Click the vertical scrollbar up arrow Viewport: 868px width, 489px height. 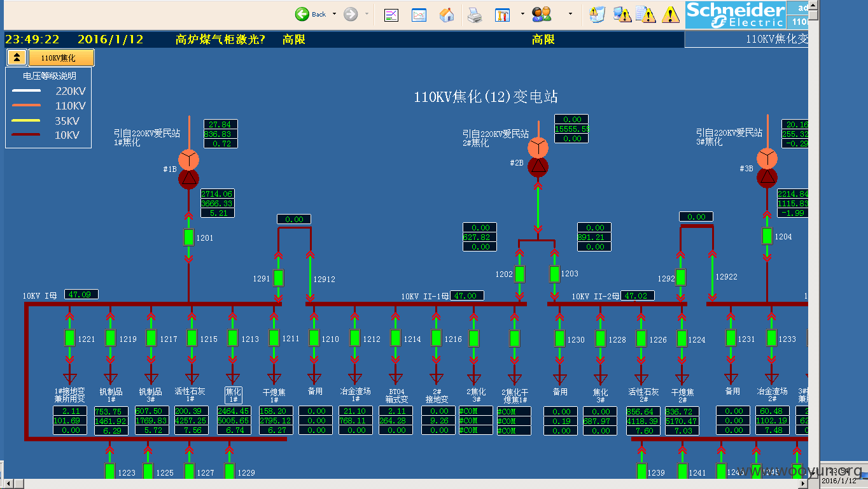pos(814,6)
